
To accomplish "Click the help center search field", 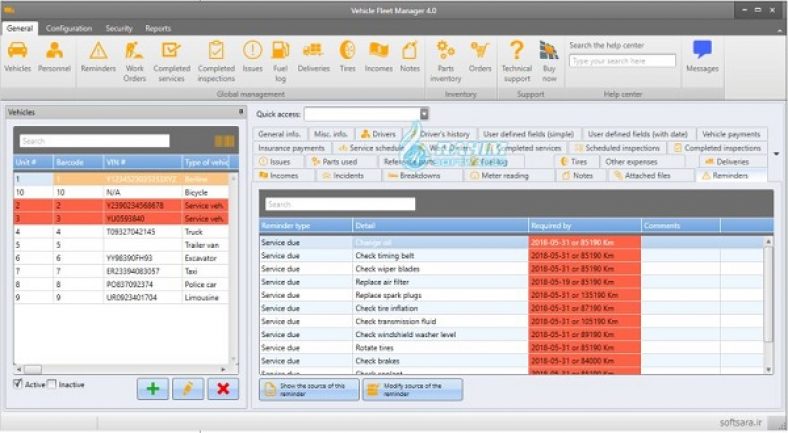I will pyautogui.click(x=622, y=61).
